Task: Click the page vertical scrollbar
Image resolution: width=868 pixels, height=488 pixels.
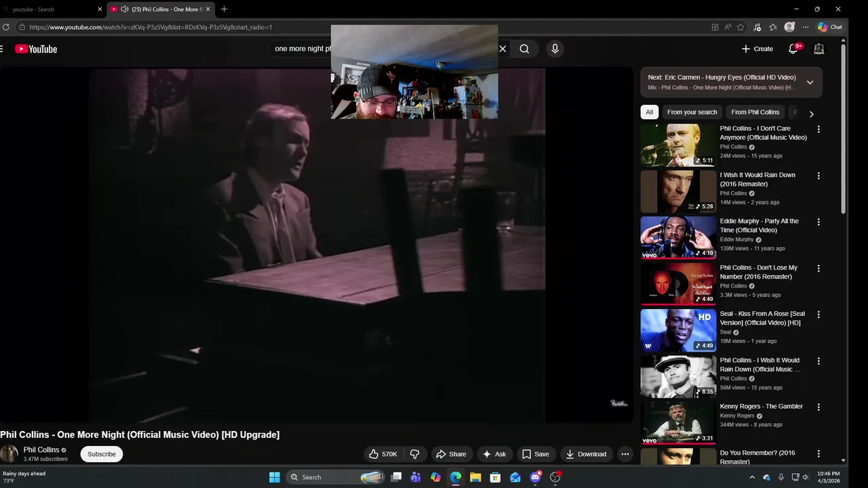Action: (844, 129)
